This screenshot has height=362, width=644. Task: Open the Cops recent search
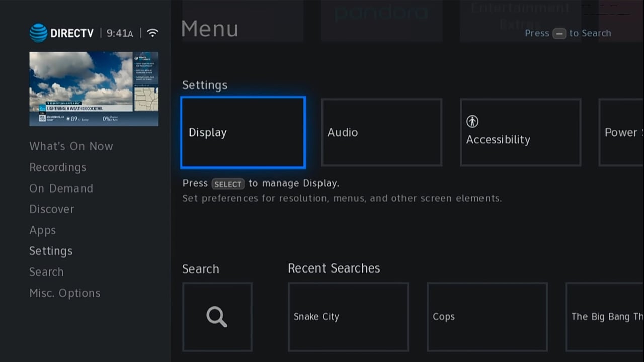click(x=487, y=317)
